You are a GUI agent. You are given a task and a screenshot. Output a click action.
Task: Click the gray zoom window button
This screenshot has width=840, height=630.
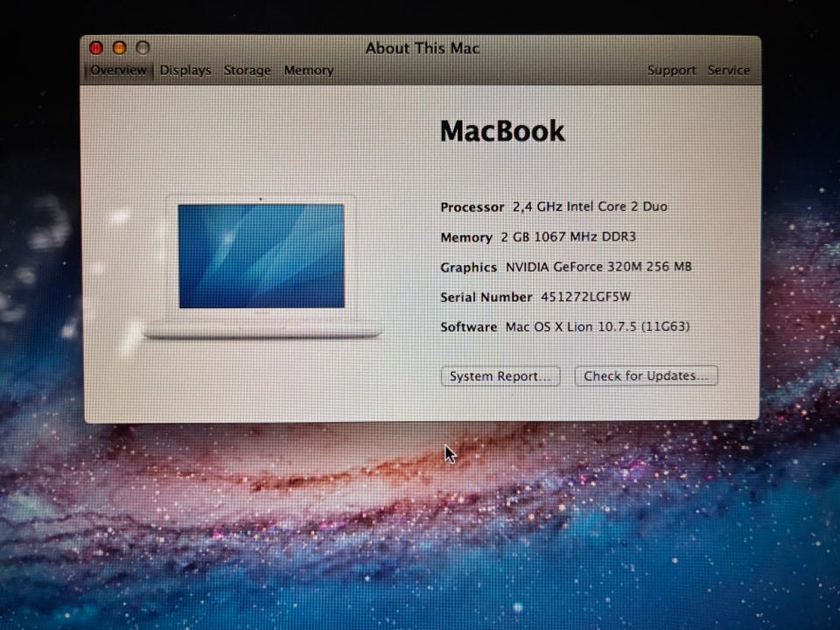(143, 48)
